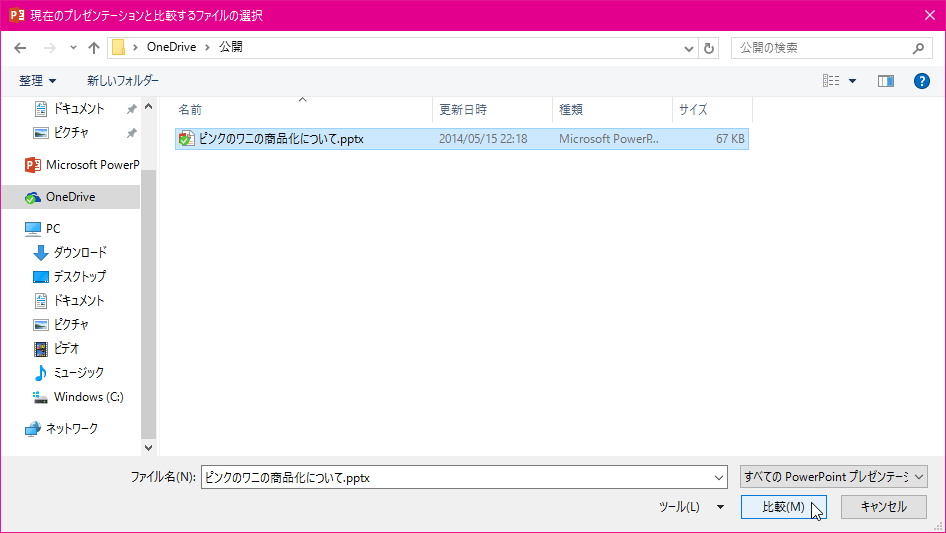Click the Back navigation arrow
This screenshot has height=533, width=946.
[x=20, y=48]
